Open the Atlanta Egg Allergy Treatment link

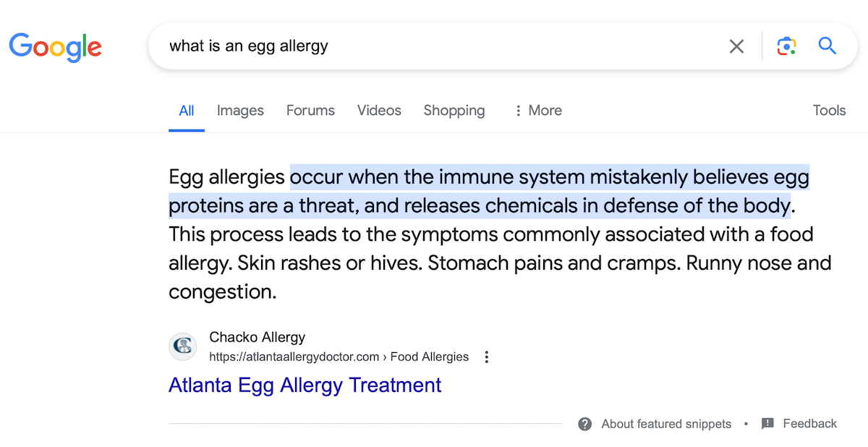[305, 385]
